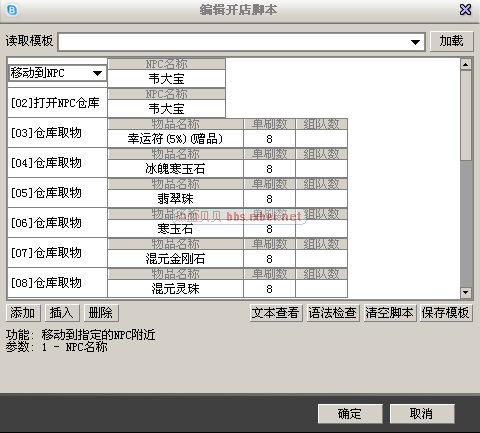Click 组队数 cell in 翡翠珠 row
The image size is (480, 433).
point(321,199)
